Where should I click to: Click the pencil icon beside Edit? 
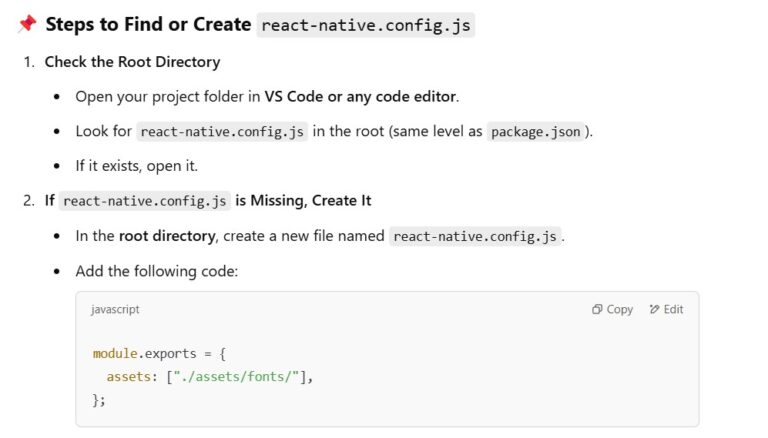point(654,310)
